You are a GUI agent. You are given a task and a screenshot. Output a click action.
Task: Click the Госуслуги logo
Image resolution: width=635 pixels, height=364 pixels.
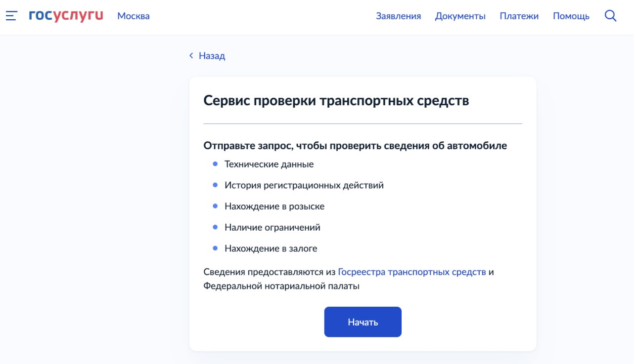click(x=66, y=15)
